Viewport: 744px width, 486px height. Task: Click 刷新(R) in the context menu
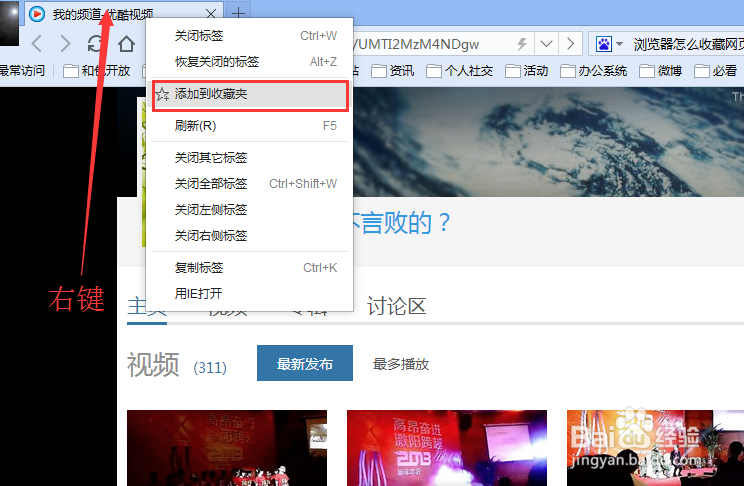click(x=250, y=126)
